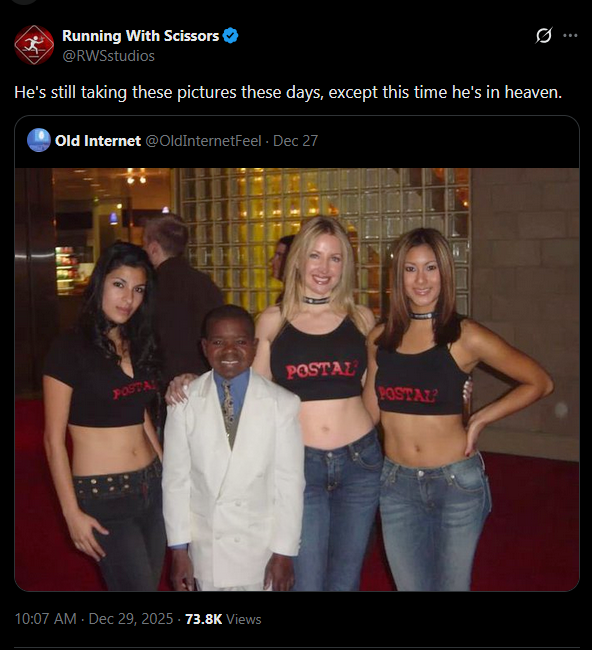Viewport: 592px width, 650px height.
Task: Visit the @RWSstudios handle
Action: [x=108, y=56]
